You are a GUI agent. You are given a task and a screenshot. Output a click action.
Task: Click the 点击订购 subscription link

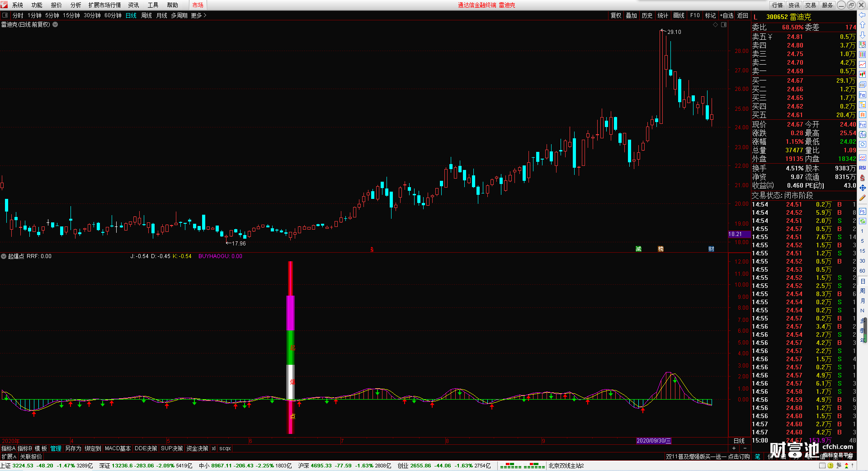739,457
